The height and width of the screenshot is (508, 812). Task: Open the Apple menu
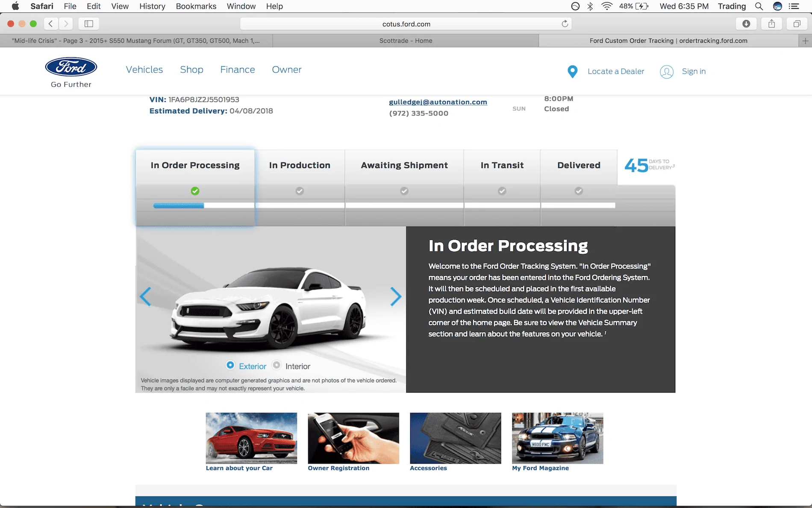(15, 6)
